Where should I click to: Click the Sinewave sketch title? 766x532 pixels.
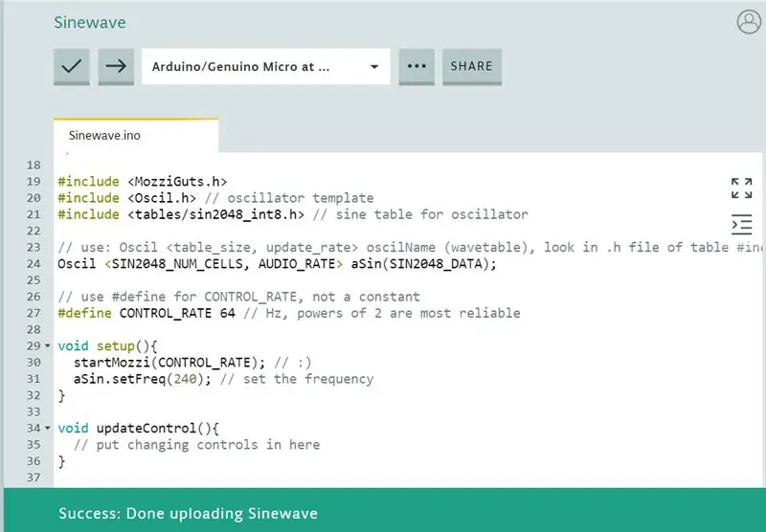(90, 22)
